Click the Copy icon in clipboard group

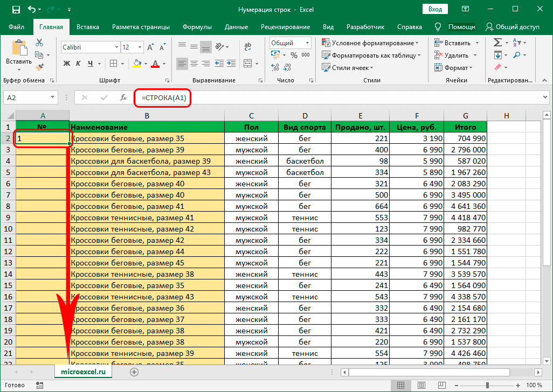click(x=39, y=55)
